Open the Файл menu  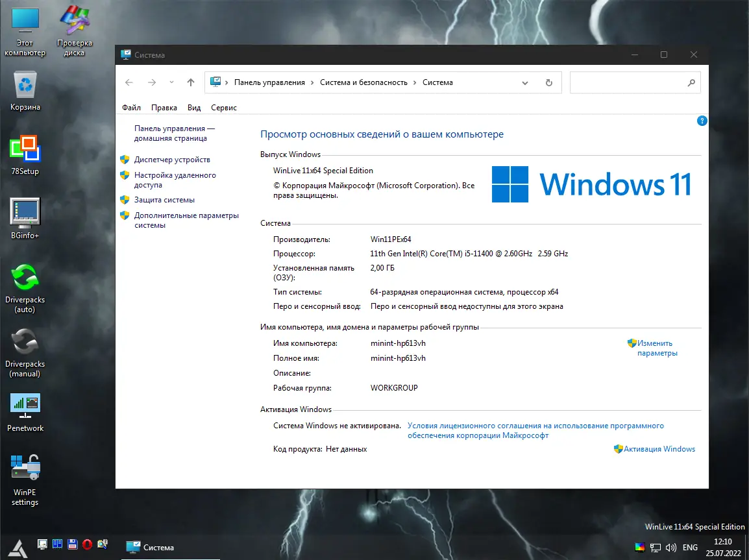click(131, 108)
